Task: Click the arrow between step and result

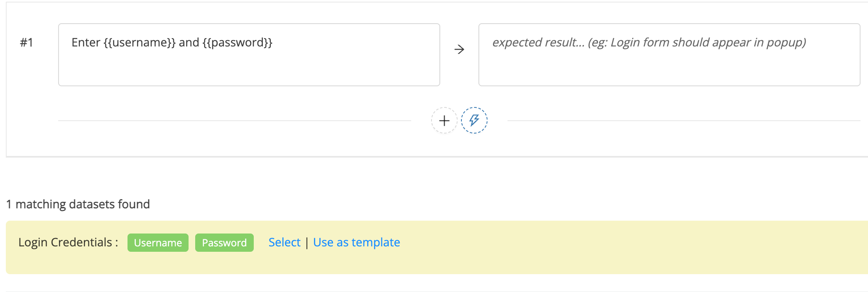Action: pyautogui.click(x=459, y=50)
